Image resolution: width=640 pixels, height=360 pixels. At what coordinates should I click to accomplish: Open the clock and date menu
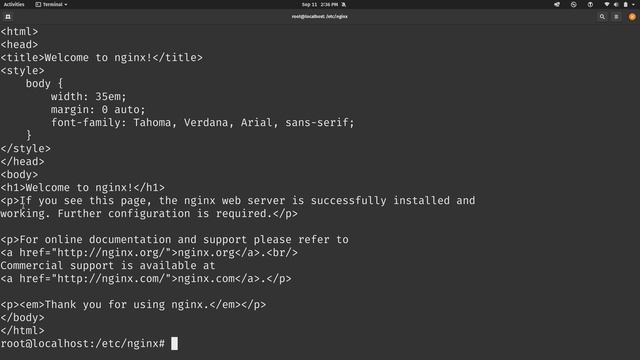pos(320,4)
